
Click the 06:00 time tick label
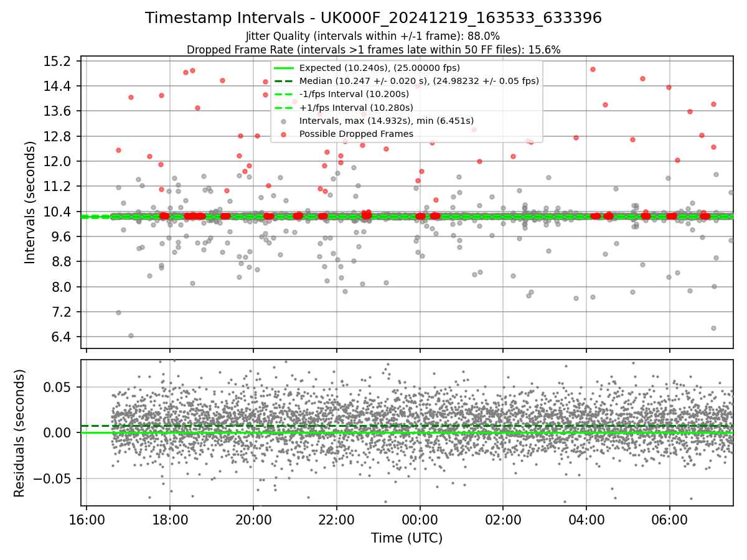click(x=670, y=520)
